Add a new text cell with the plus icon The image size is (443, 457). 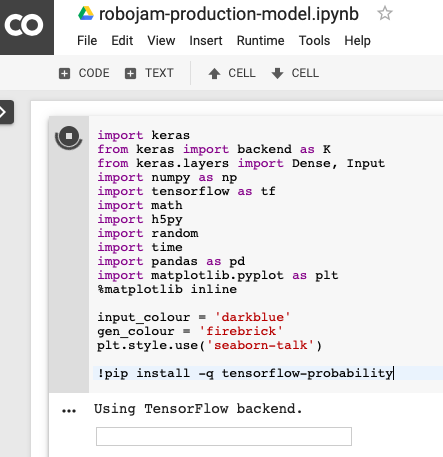(x=130, y=73)
